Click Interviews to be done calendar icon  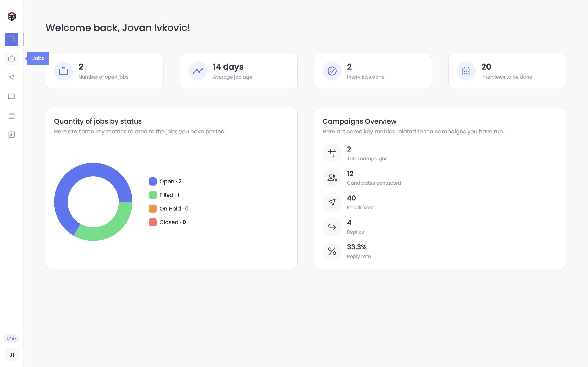[466, 71]
